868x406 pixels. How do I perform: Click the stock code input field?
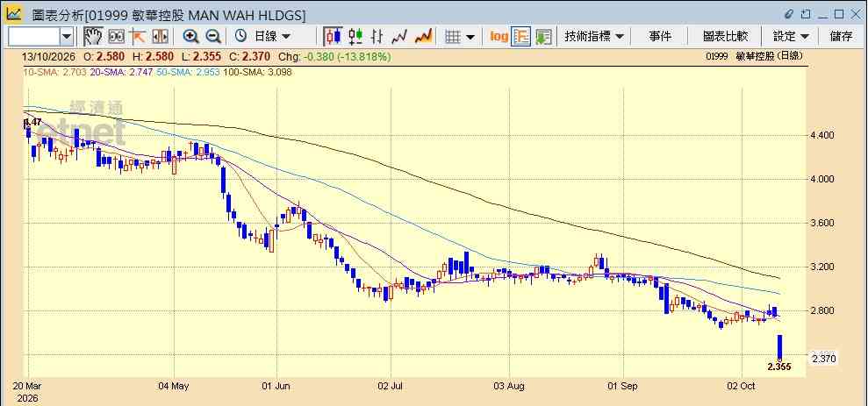coord(33,37)
